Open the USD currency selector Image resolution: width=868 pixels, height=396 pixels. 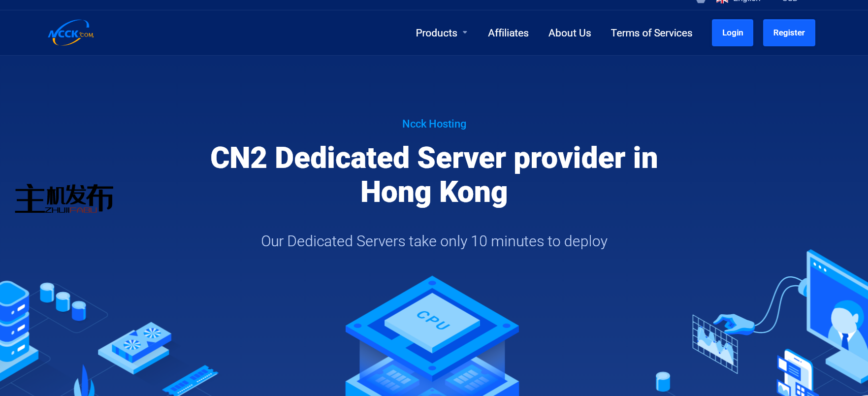coord(790,1)
